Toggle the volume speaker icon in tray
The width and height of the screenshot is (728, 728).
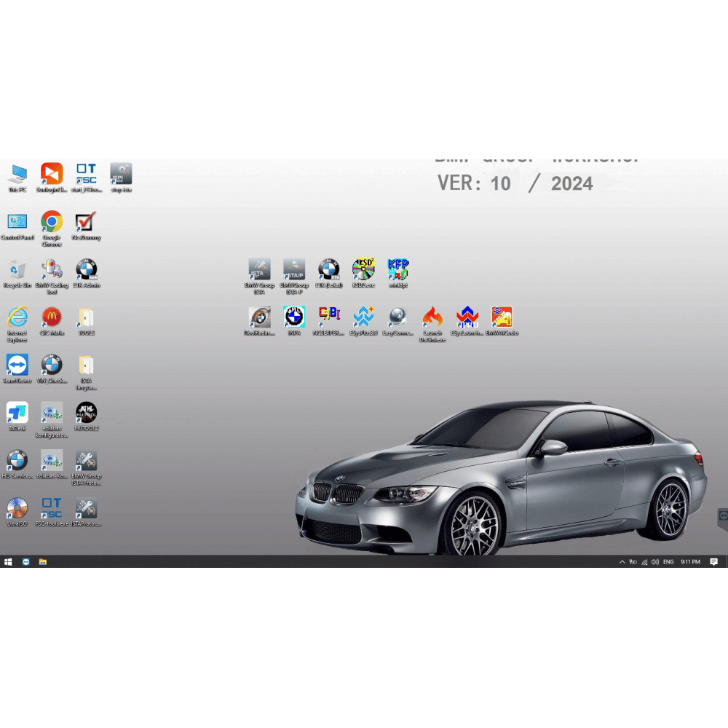coord(654,562)
